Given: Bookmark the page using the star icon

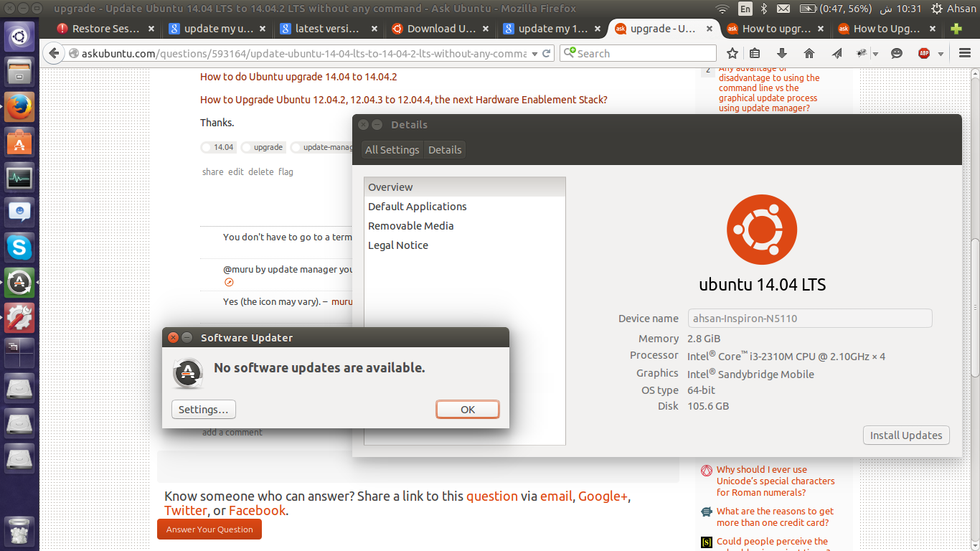Looking at the screenshot, I should [x=731, y=53].
